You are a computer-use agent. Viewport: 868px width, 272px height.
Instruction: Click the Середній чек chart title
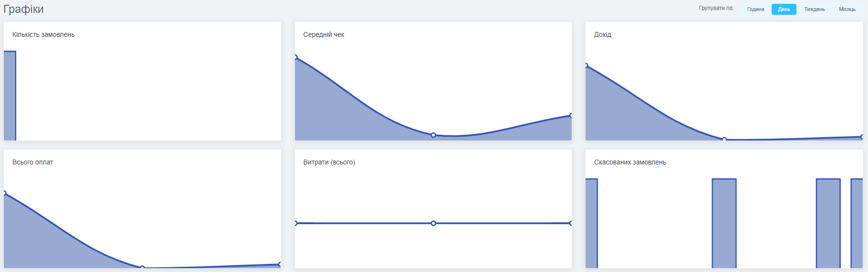click(x=324, y=34)
